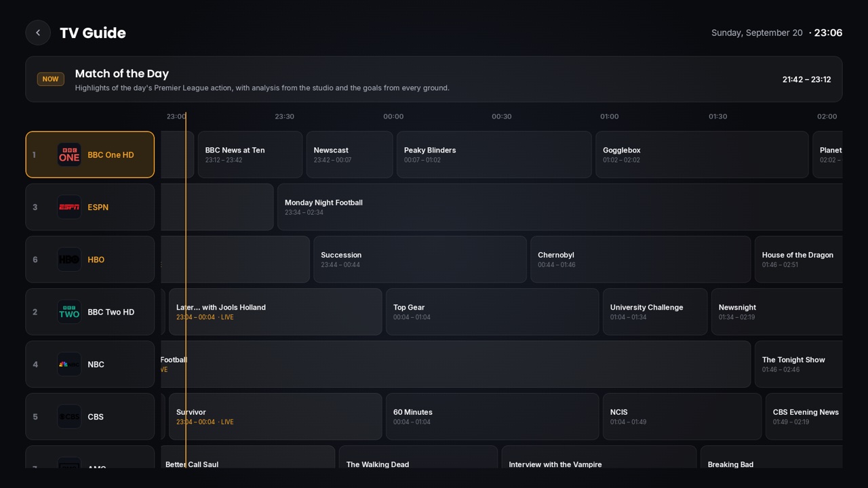Click the CBS logo icon
The width and height of the screenshot is (868, 488).
pos(69,417)
